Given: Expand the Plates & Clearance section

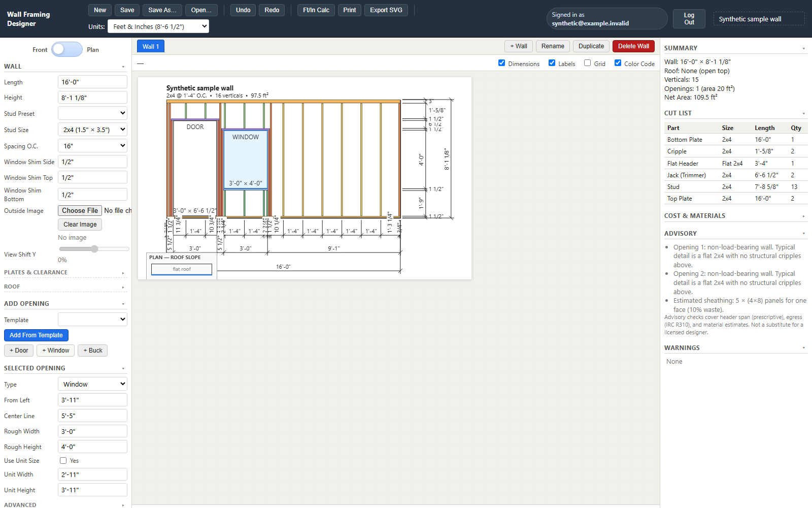Looking at the screenshot, I should click(x=64, y=273).
